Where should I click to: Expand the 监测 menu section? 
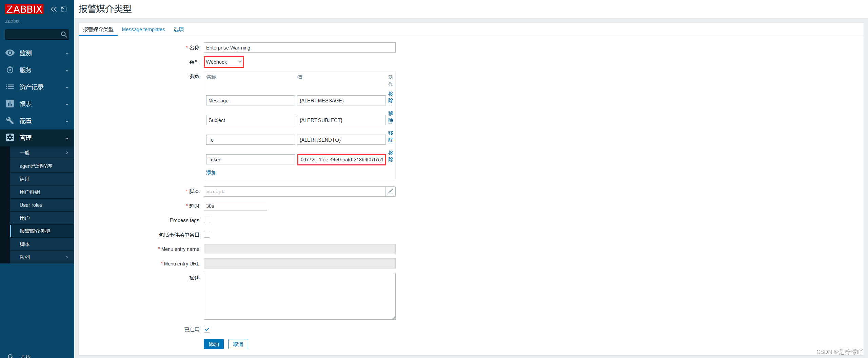click(37, 53)
